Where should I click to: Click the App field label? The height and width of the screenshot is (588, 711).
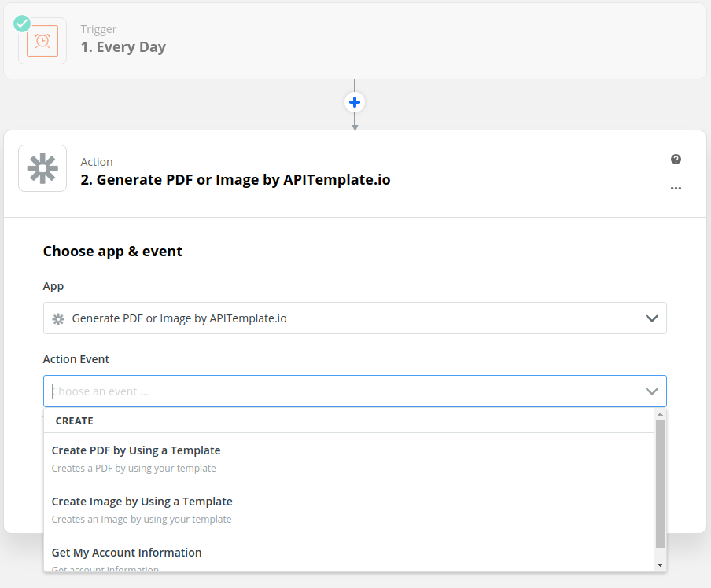pos(53,286)
